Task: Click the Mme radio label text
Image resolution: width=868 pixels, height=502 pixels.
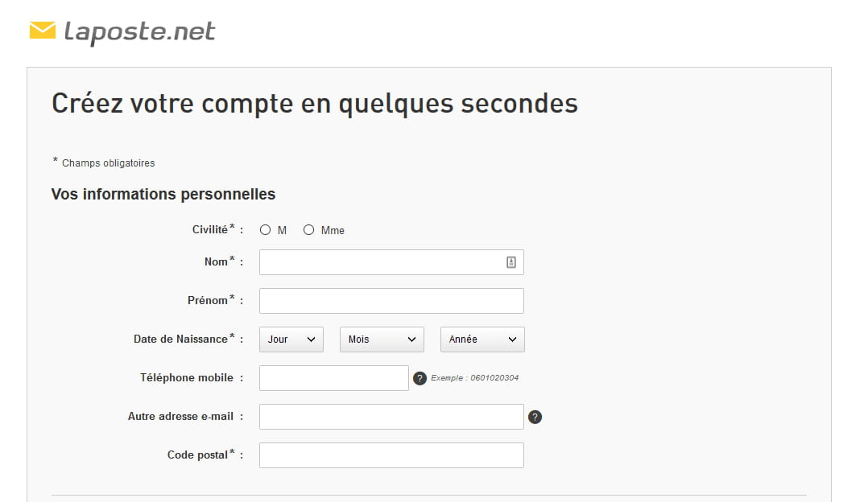Action: coord(333,231)
